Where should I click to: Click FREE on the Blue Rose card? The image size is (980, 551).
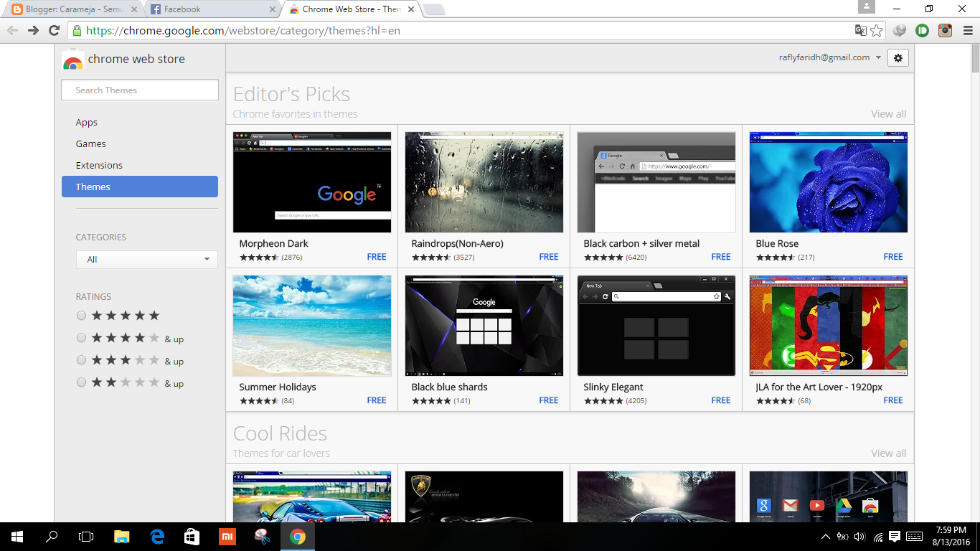(893, 257)
